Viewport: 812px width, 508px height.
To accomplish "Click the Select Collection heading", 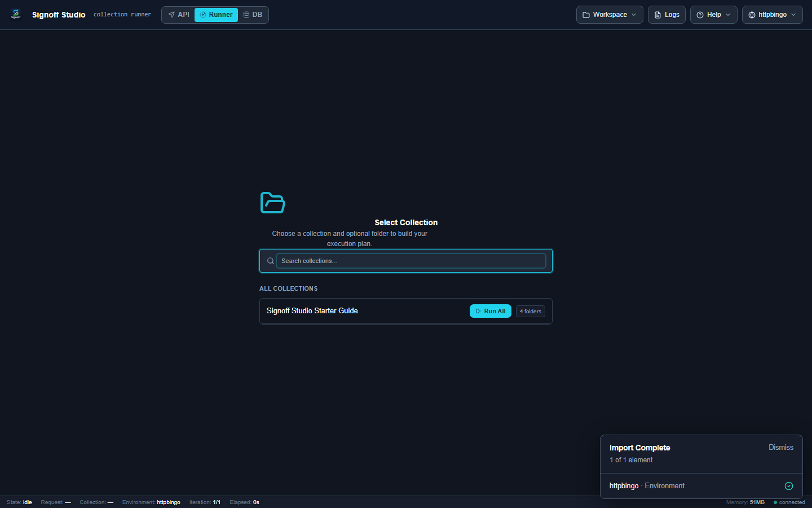I will click(406, 222).
